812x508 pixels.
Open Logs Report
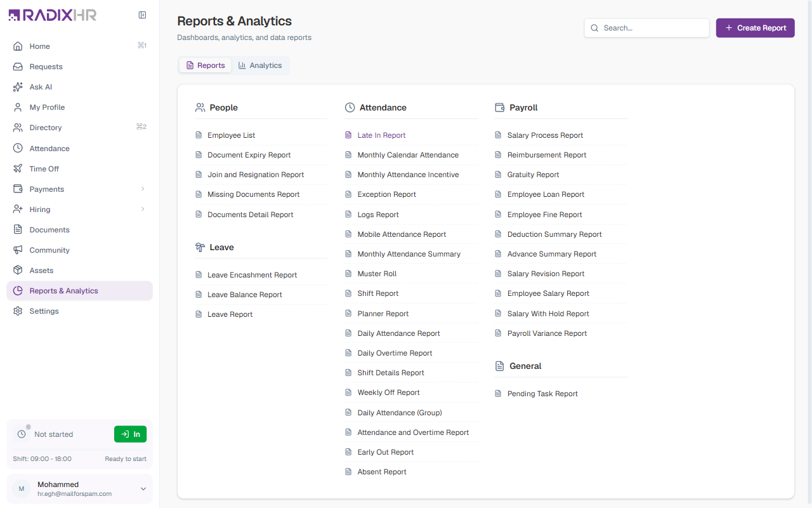pos(378,215)
